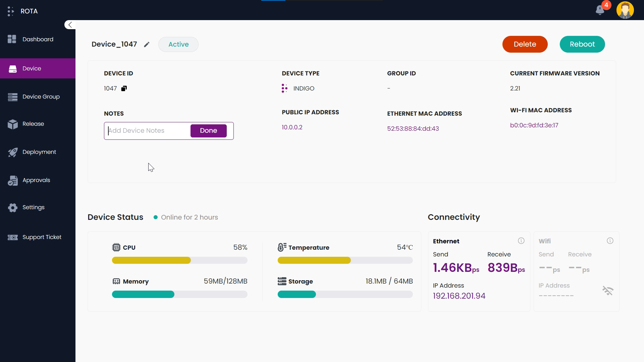Image resolution: width=644 pixels, height=362 pixels.
Task: Click the Done button for notes
Action: (208, 130)
